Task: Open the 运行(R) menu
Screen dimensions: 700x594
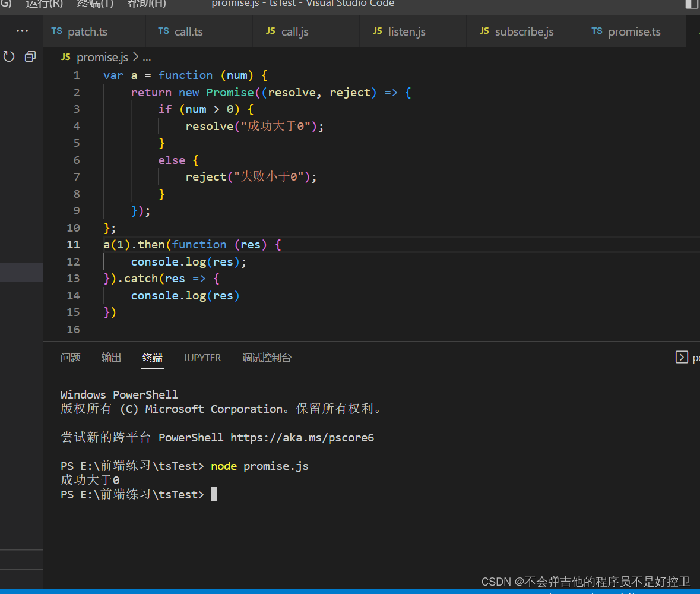Action: [x=43, y=4]
